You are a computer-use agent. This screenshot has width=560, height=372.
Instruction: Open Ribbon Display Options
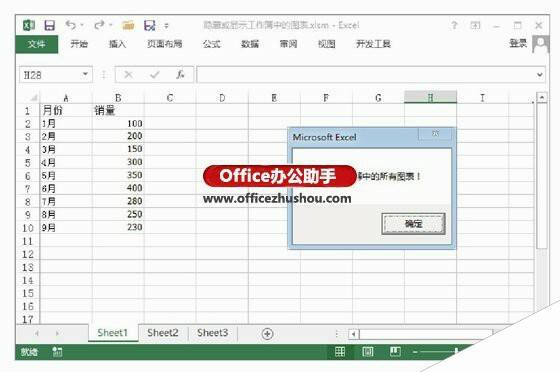[475, 25]
